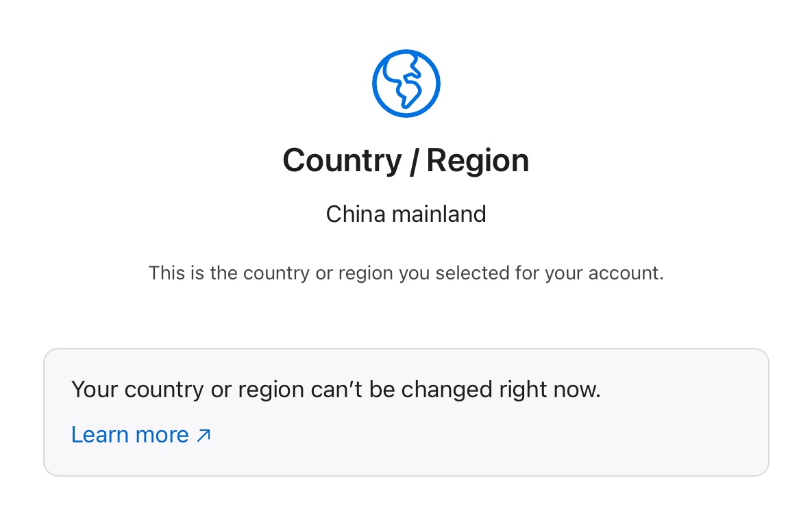Tap the China mainland region label
The width and height of the screenshot is (812, 515).
406,214
